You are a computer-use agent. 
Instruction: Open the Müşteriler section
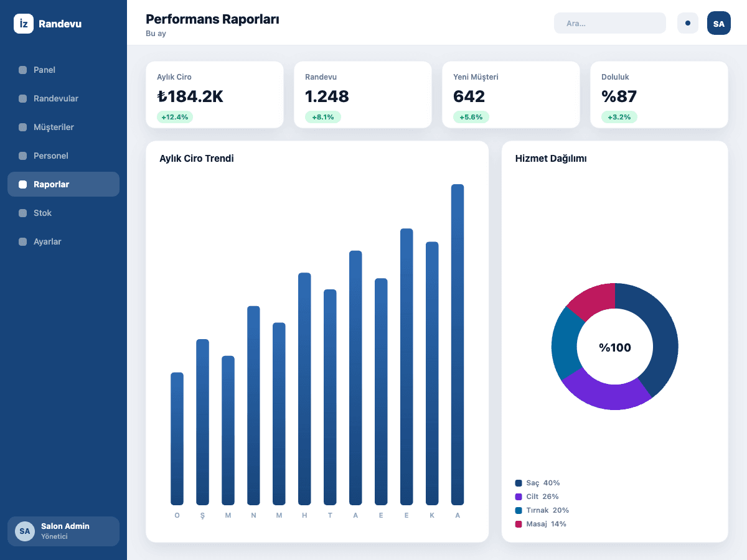point(63,127)
